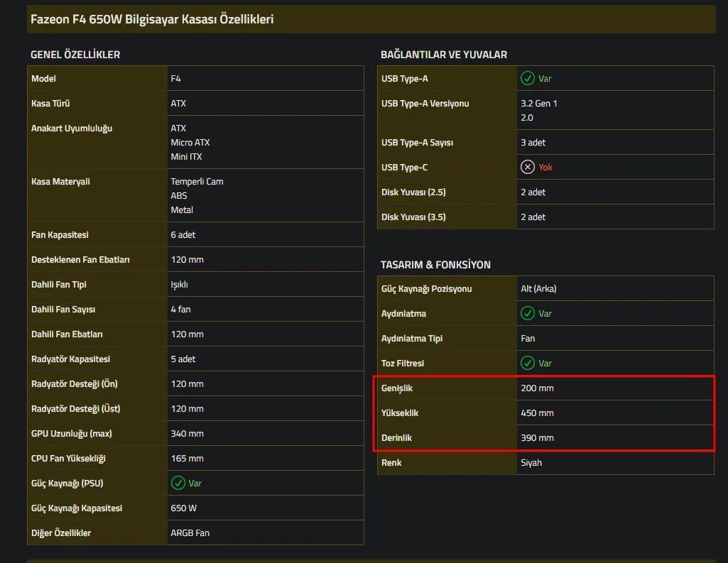Click the 'BAĞLANTILAR VE YUVALAR' section heading
The width and height of the screenshot is (728, 563).
coord(444,55)
